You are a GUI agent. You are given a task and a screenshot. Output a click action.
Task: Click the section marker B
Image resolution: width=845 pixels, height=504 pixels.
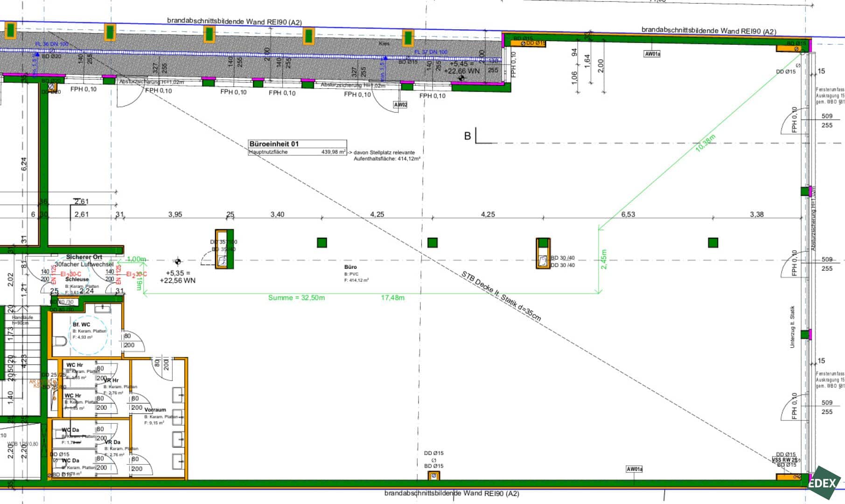click(x=468, y=136)
